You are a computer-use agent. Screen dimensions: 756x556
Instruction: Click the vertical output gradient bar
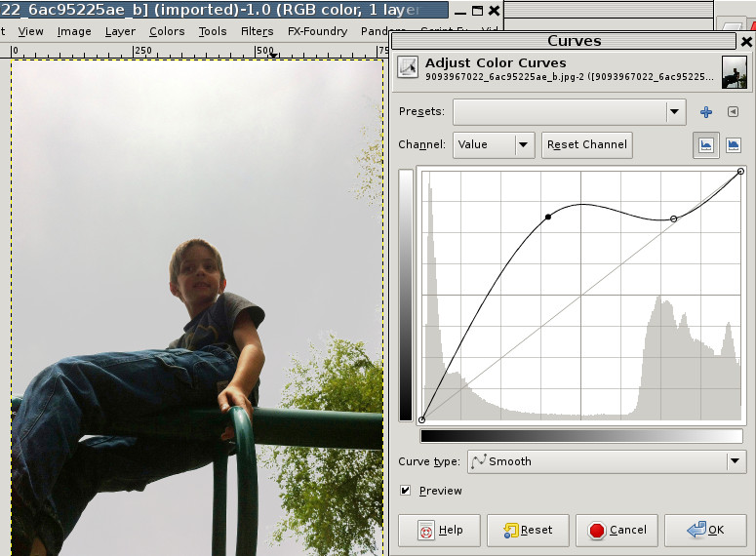pos(406,296)
